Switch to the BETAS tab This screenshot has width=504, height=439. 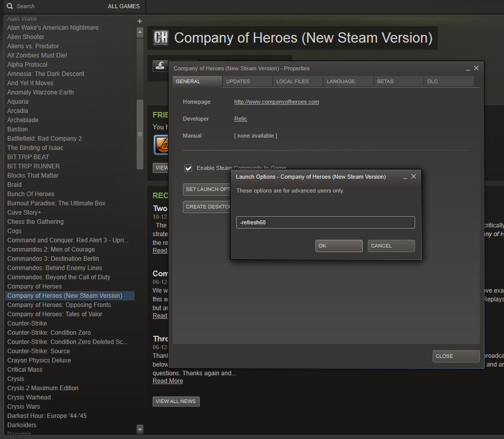coord(399,82)
